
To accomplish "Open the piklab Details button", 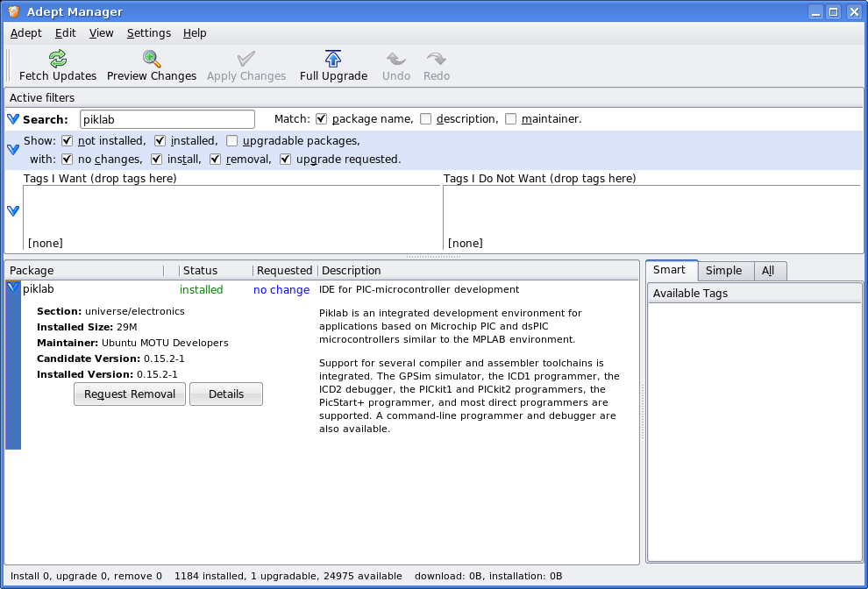I will 226,394.
